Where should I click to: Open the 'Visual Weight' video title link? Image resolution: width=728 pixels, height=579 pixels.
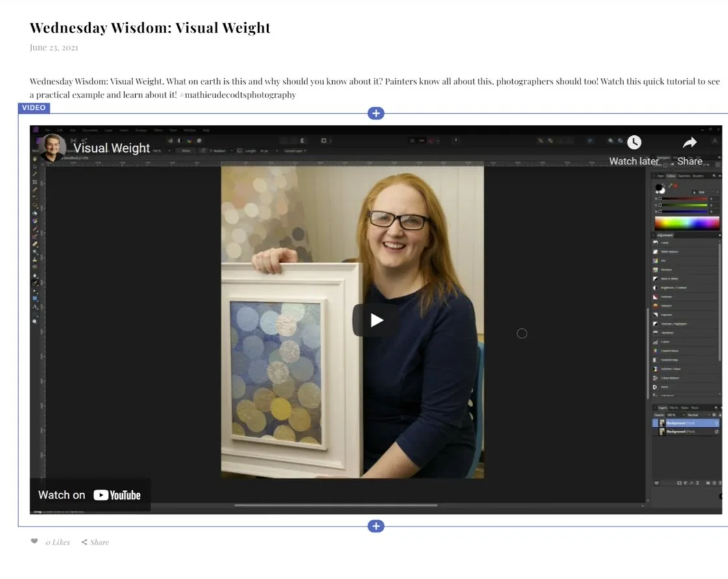click(x=111, y=148)
